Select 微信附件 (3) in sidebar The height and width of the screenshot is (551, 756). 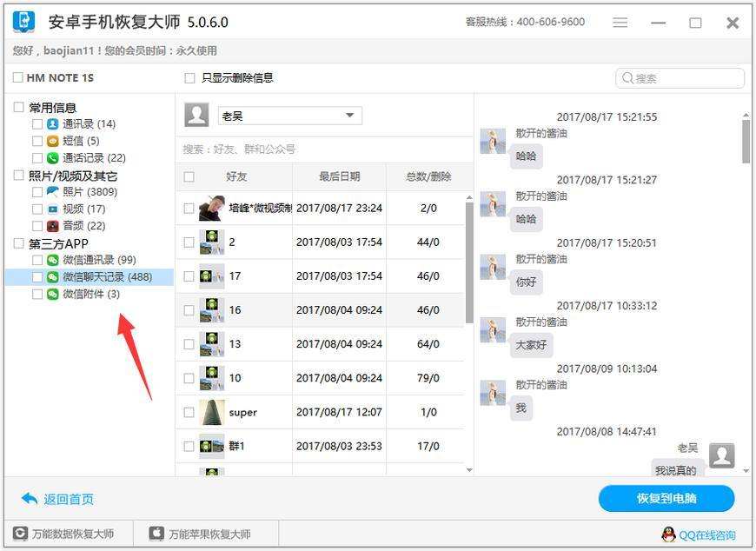(91, 294)
